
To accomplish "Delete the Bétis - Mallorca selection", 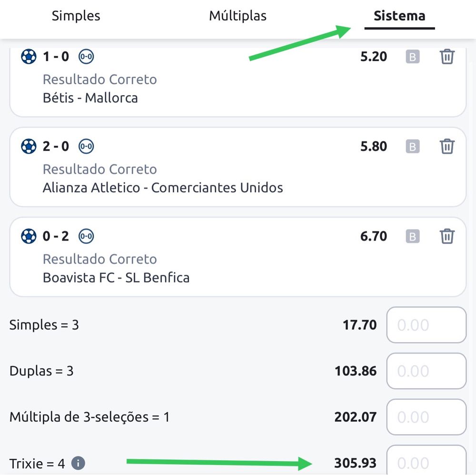I will coord(447,57).
